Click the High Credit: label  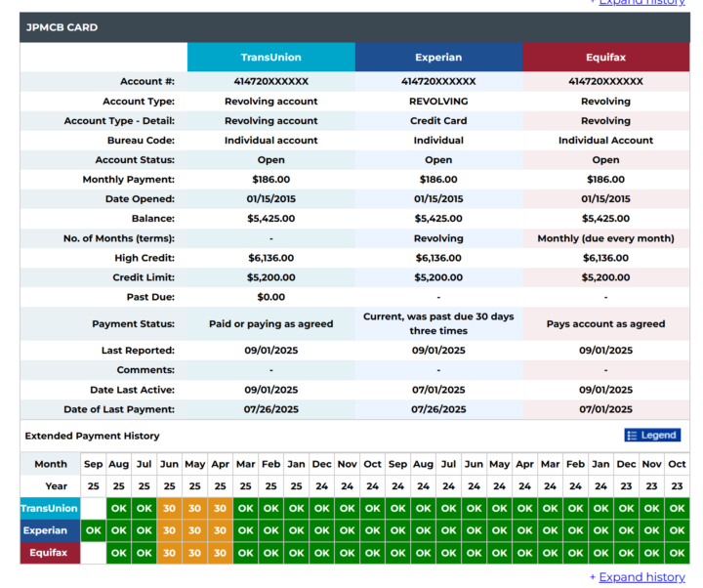(x=145, y=258)
